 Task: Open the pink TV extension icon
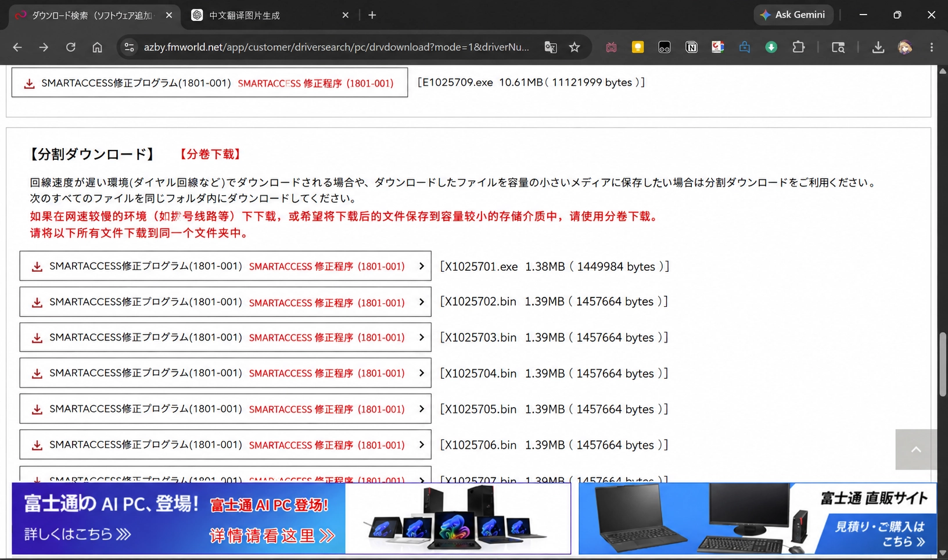611,47
